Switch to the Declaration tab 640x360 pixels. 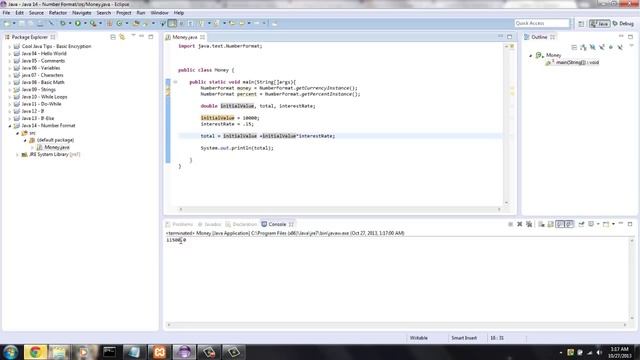tap(241, 224)
